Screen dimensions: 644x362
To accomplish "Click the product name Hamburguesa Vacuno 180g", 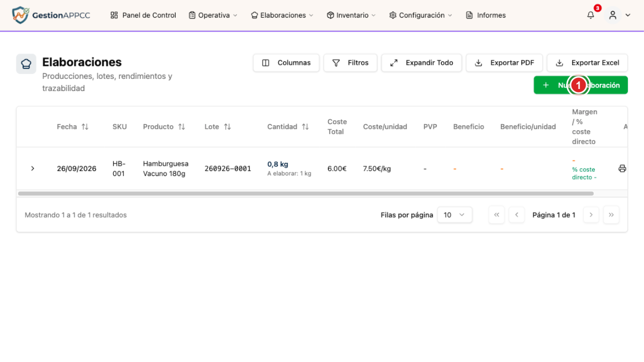I will (166, 168).
